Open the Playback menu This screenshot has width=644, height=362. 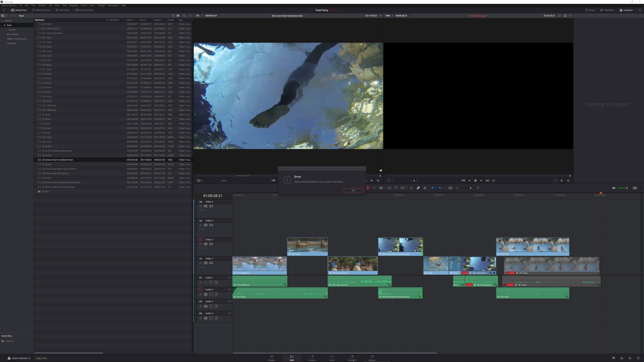(x=73, y=6)
